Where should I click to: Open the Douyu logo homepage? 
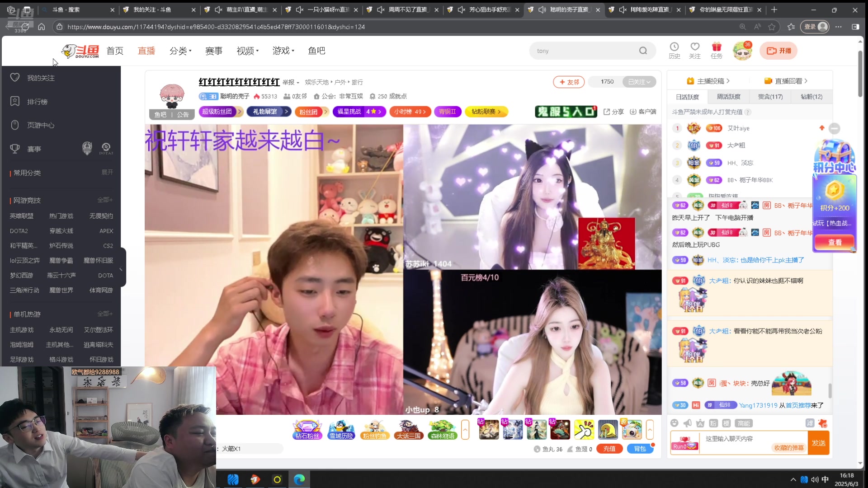80,51
